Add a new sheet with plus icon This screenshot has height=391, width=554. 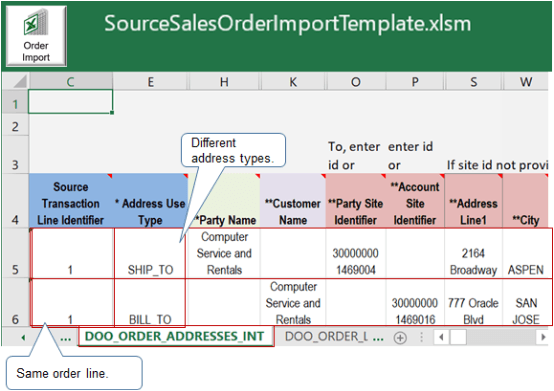(x=400, y=338)
